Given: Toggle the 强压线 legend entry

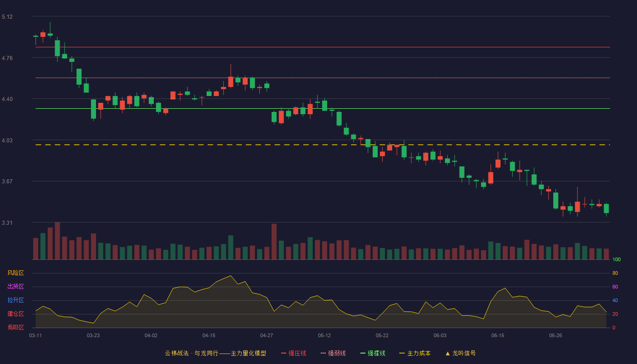Looking at the screenshot, I should coord(293,353).
